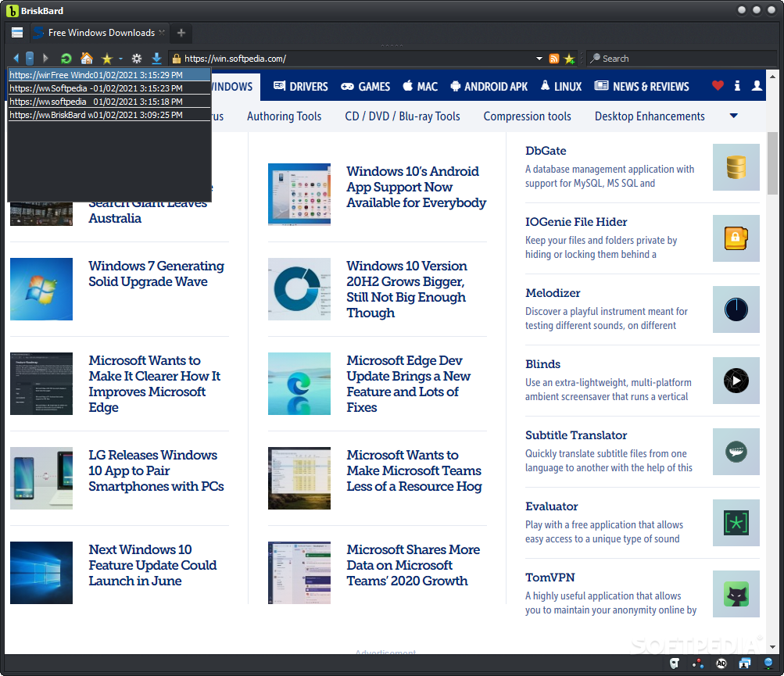Open Windows 10 Version 20H2 Grows Bigger article
784x676 pixels.
[406, 289]
